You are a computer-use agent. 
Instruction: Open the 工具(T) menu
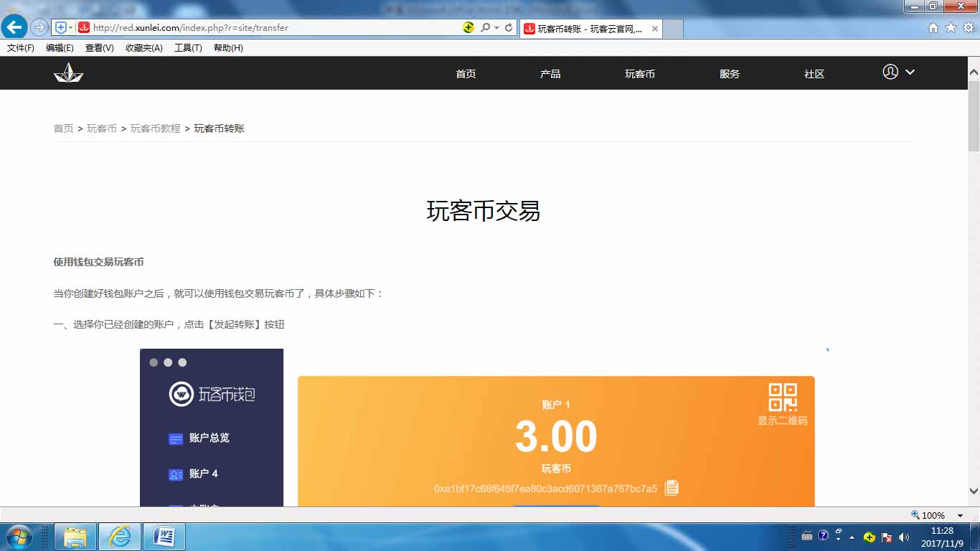188,48
